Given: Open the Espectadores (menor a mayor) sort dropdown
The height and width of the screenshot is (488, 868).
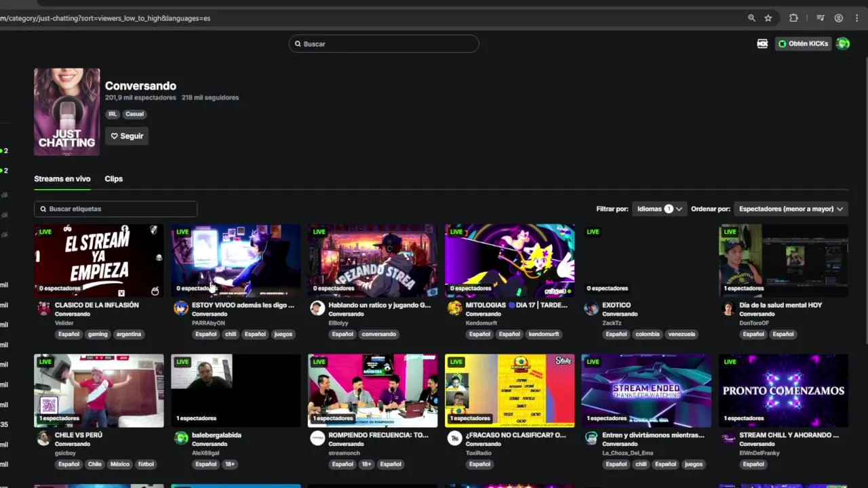Looking at the screenshot, I should click(x=791, y=209).
